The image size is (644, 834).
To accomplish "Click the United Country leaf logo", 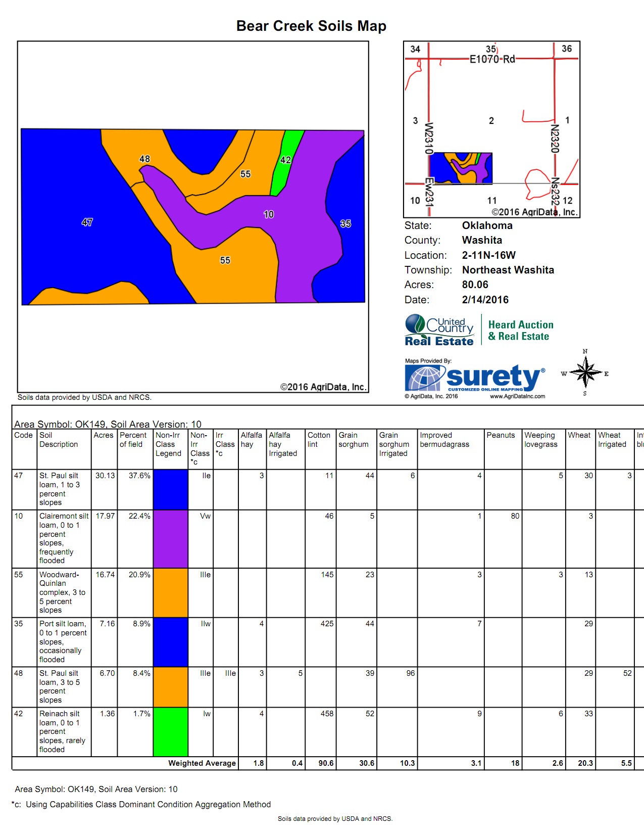I will pyautogui.click(x=415, y=324).
